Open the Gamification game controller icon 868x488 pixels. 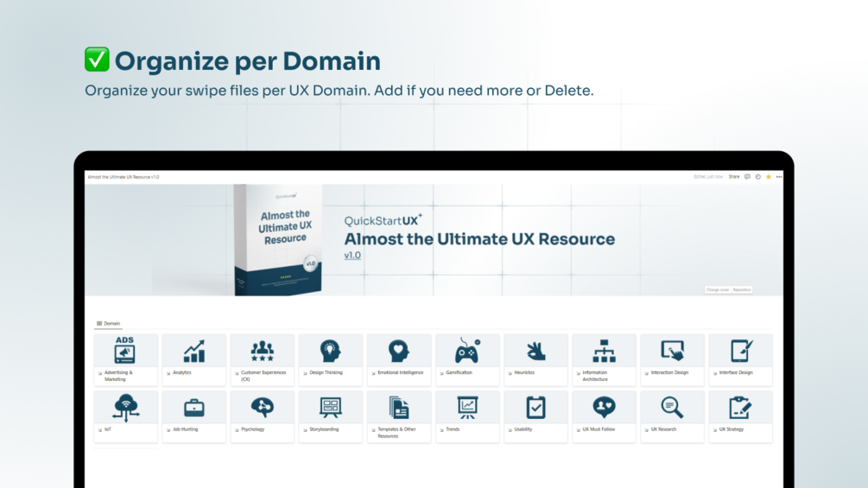coord(467,351)
